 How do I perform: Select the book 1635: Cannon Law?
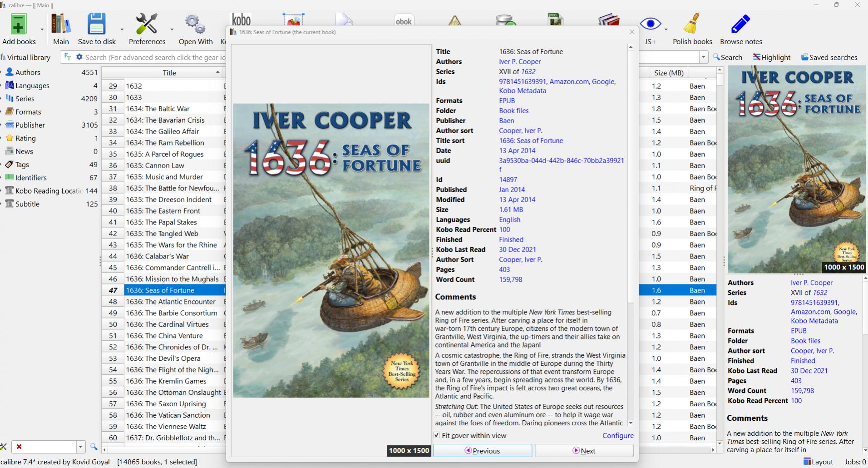pyautogui.click(x=155, y=165)
